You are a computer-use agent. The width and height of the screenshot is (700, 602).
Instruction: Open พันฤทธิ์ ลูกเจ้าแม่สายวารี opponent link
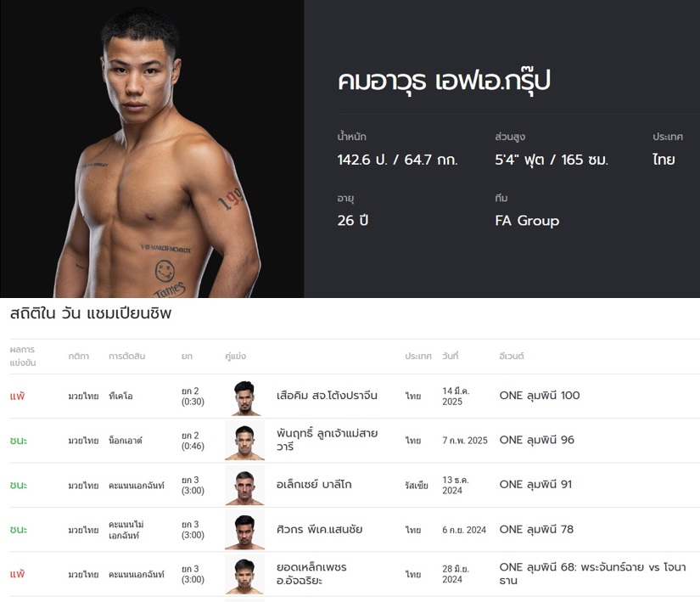tap(328, 440)
